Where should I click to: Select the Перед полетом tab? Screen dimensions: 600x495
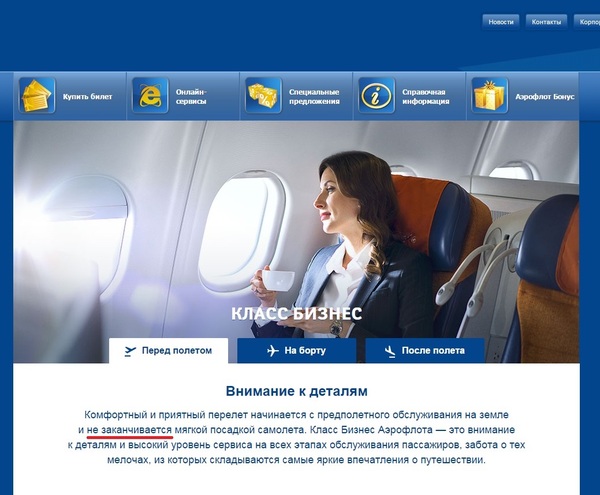[168, 350]
